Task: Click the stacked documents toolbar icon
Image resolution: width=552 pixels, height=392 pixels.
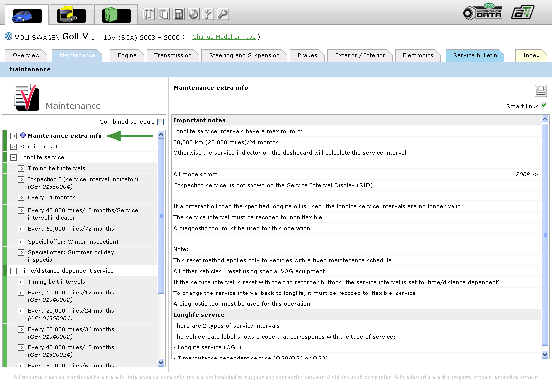Action: 164,14
